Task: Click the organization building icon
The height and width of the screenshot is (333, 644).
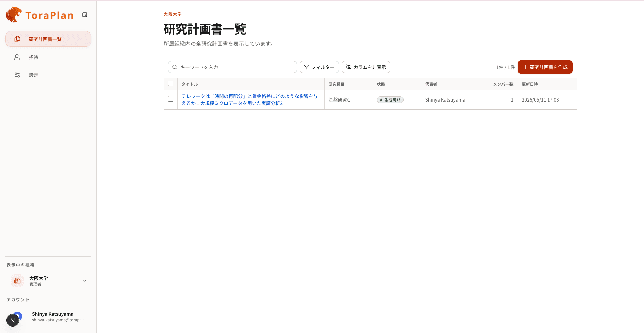Action: click(17, 281)
